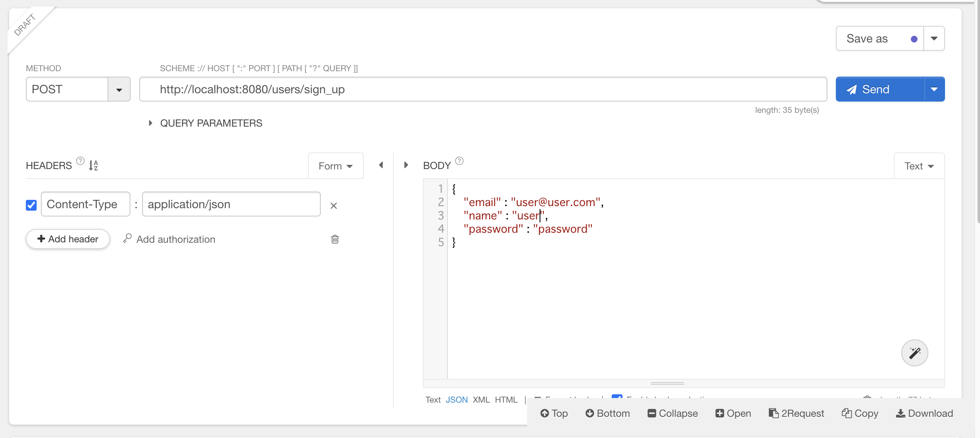Remove the Content-Type header with X
Screen dimensions: 980x438
pyautogui.click(x=333, y=206)
